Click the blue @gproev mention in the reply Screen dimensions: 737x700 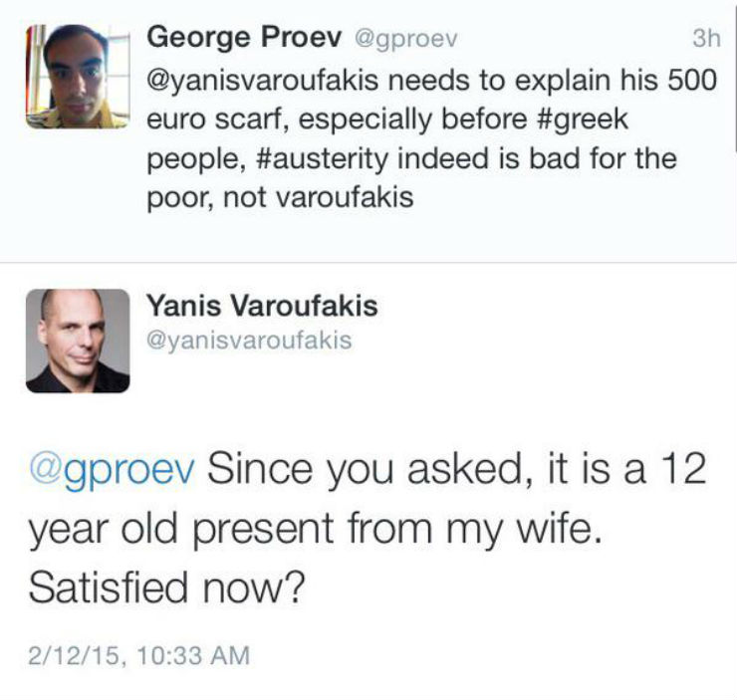pyautogui.click(x=108, y=471)
